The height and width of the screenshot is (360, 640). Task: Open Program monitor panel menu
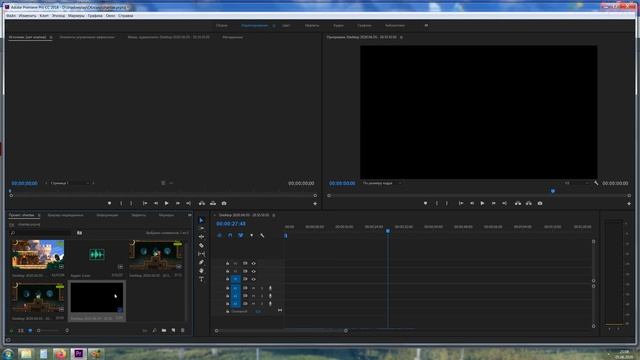tap(401, 37)
